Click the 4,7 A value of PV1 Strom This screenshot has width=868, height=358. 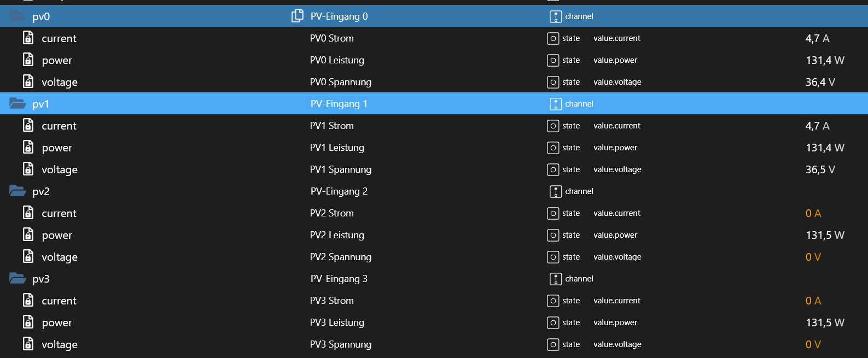[x=818, y=126]
